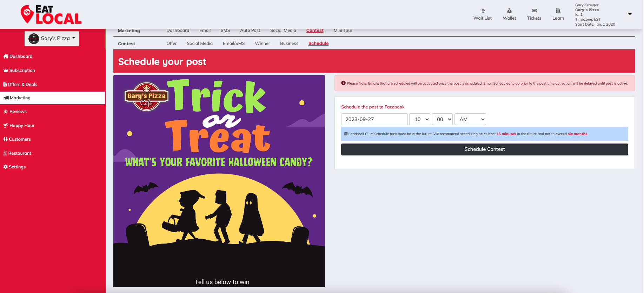
Task: Click the Reviews star icon
Action: pyautogui.click(x=6, y=112)
